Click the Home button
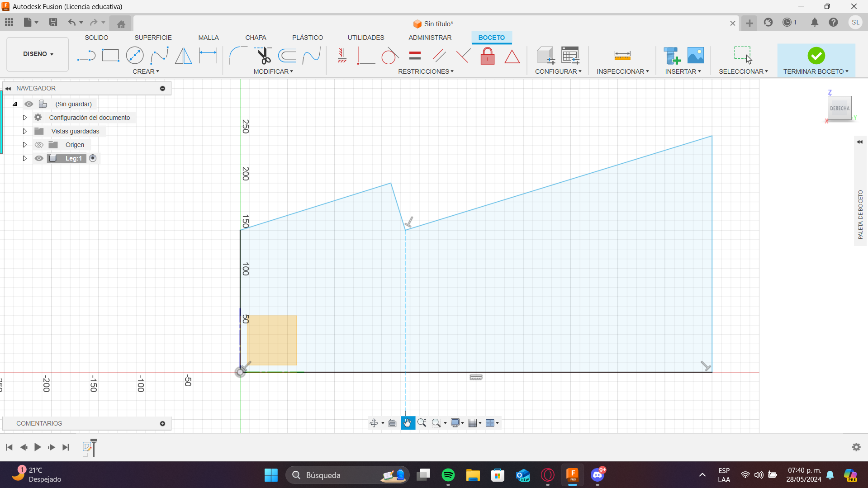This screenshot has width=868, height=488. click(121, 24)
